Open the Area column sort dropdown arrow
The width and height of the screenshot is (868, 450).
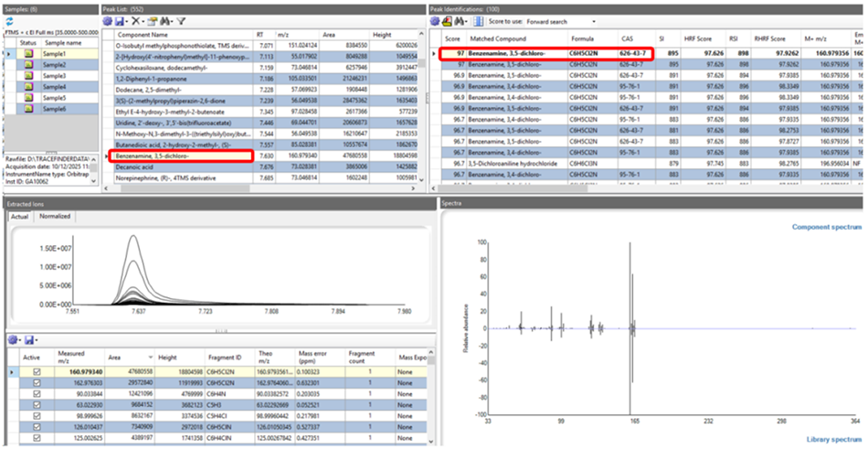coord(151,358)
